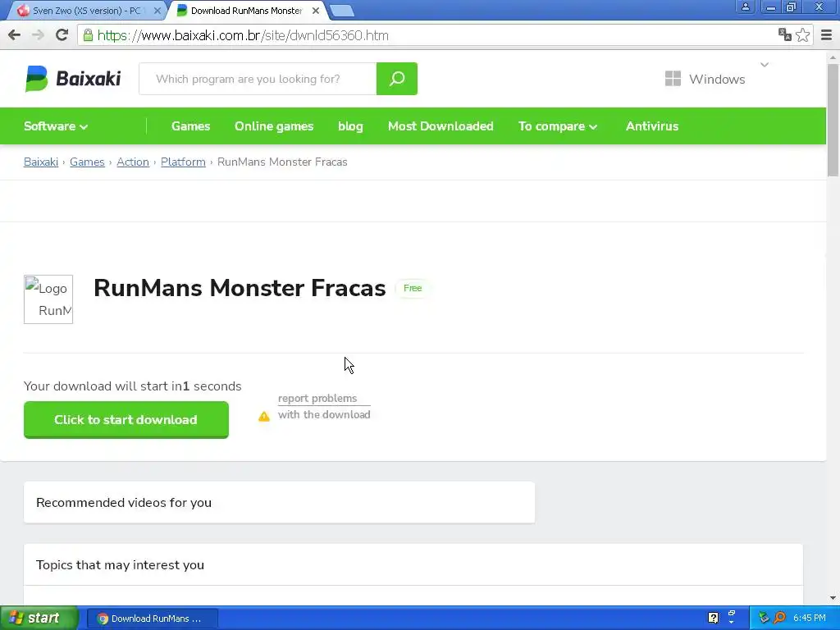The width and height of the screenshot is (840, 630).
Task: Open a new browser tab
Action: [341, 11]
